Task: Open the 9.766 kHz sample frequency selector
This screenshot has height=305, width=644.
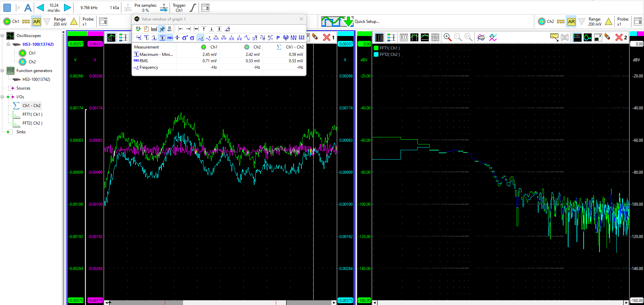Action: [x=89, y=8]
